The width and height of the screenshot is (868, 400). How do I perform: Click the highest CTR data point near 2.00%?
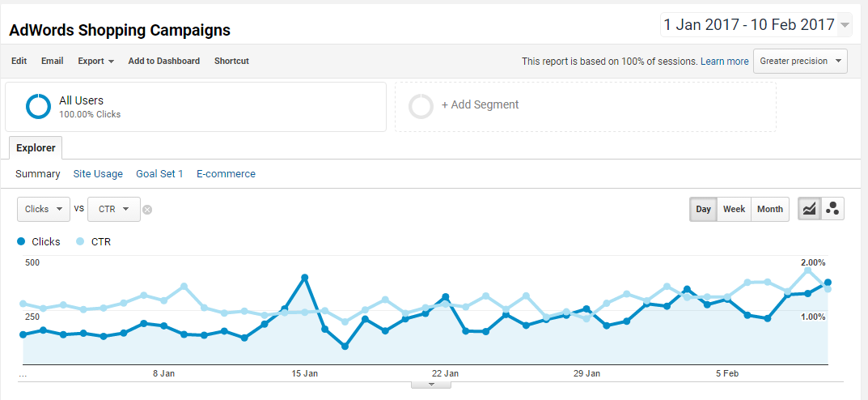coord(807,270)
